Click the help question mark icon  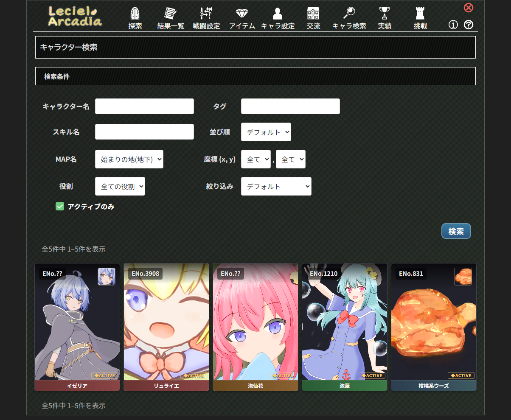tap(469, 25)
